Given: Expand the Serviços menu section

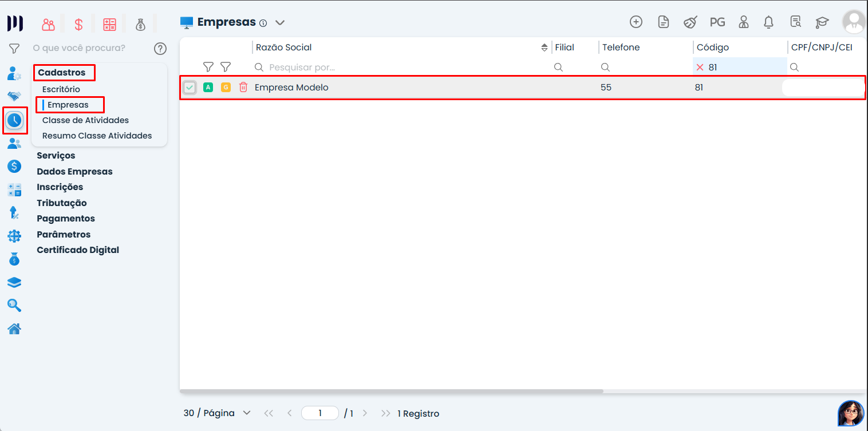Looking at the screenshot, I should (56, 156).
